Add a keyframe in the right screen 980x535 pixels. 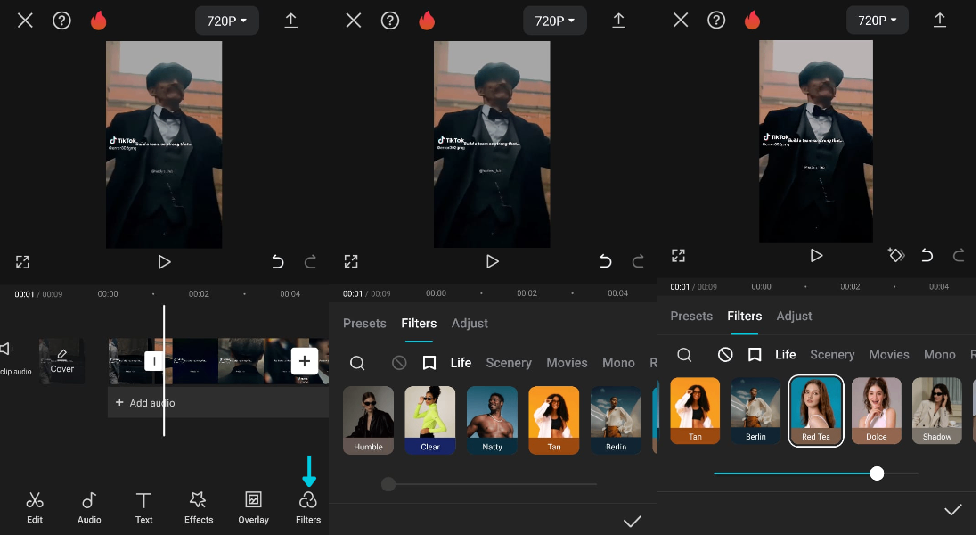point(896,255)
